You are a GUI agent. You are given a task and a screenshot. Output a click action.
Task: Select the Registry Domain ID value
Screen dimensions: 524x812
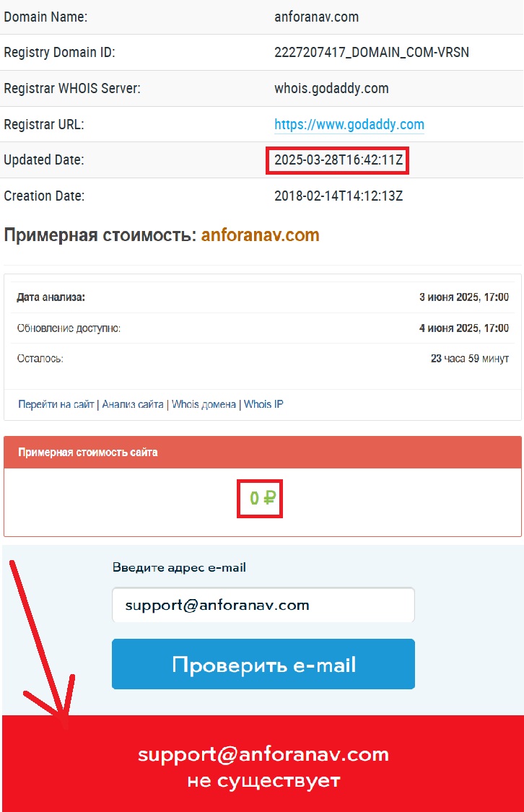(x=371, y=52)
